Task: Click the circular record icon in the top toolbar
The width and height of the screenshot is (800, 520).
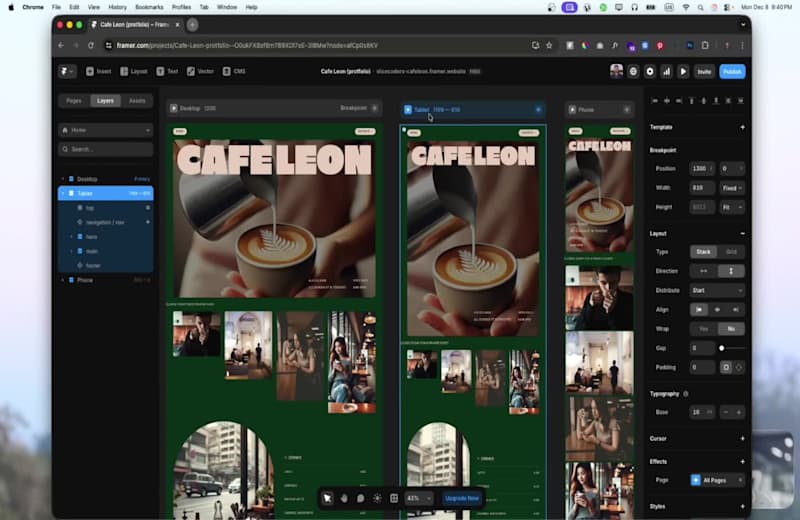Action: point(649,71)
